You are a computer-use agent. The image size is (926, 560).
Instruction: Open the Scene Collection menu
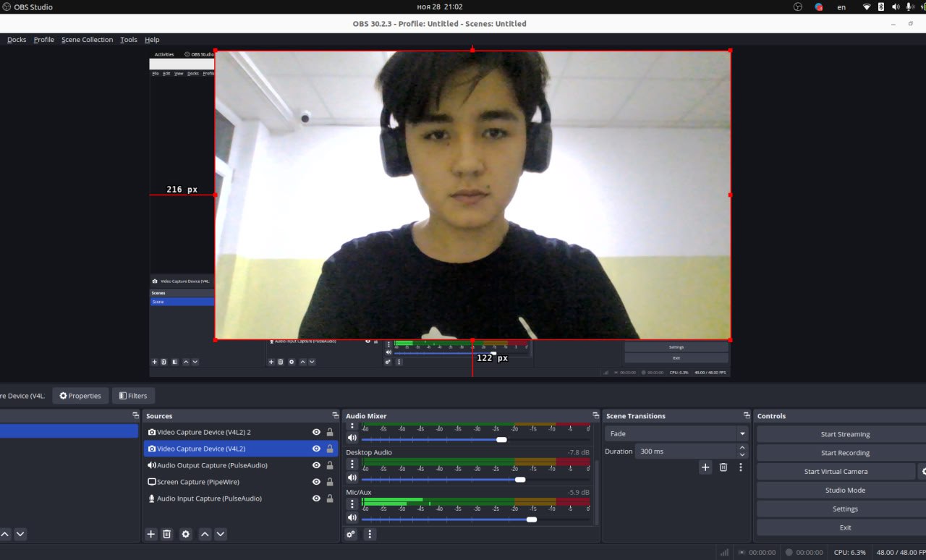87,40
